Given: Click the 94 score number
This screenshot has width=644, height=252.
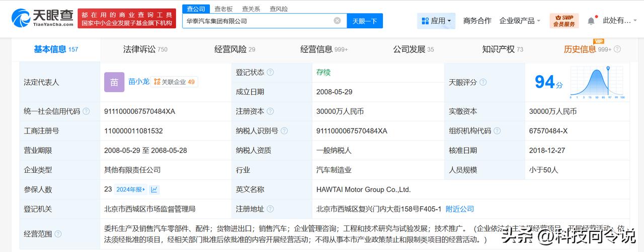Looking at the screenshot, I should point(544,82).
